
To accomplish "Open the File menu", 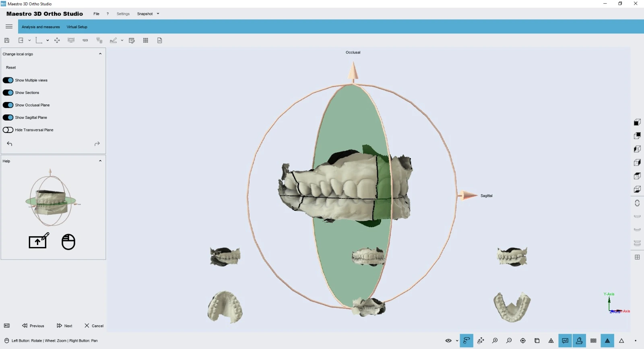I will click(96, 14).
